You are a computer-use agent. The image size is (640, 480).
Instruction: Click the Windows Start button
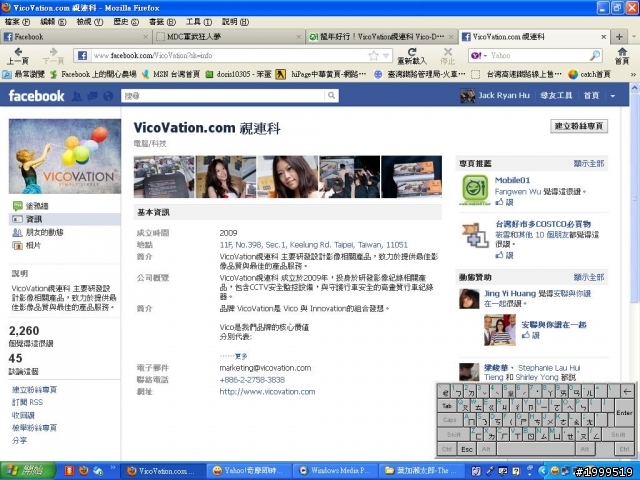[27, 471]
